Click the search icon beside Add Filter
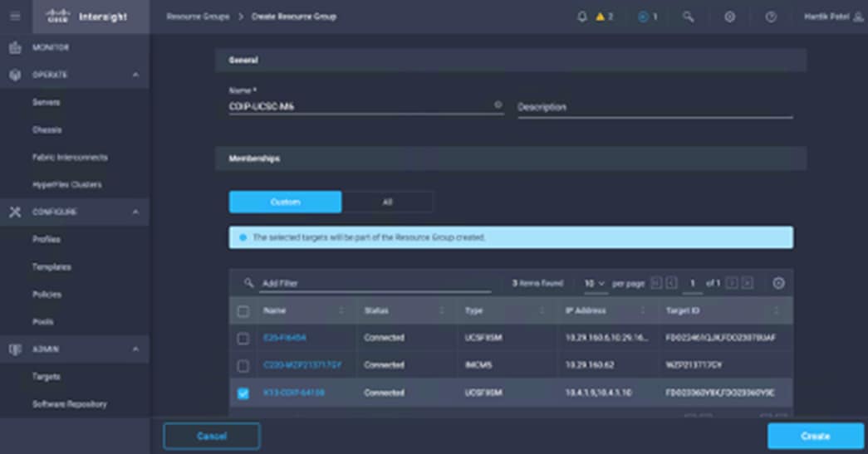 (248, 282)
